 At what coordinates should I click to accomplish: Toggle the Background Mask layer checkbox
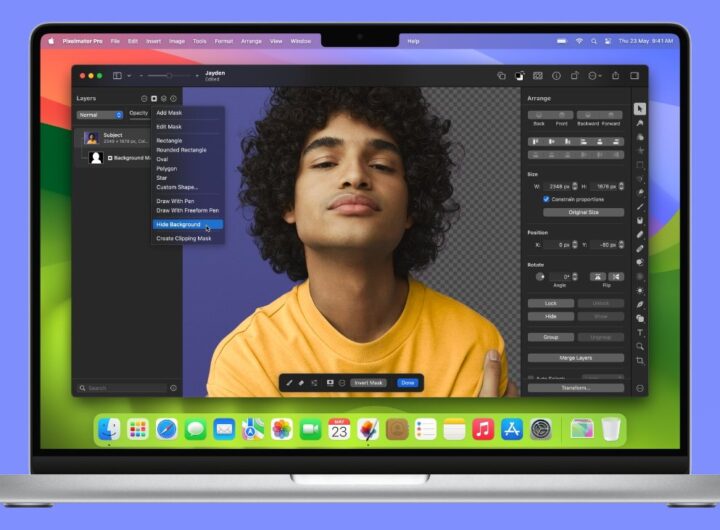[110, 158]
